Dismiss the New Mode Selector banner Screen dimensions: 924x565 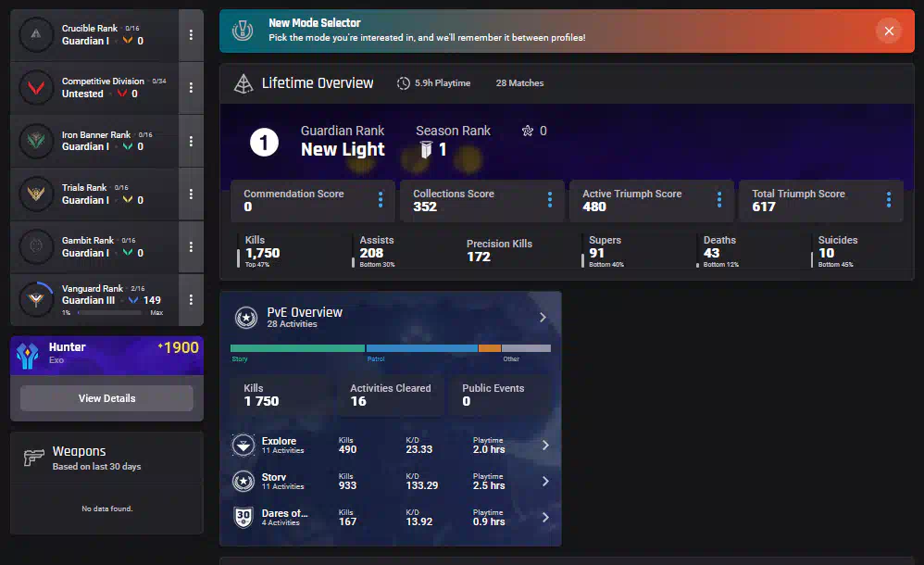point(889,31)
